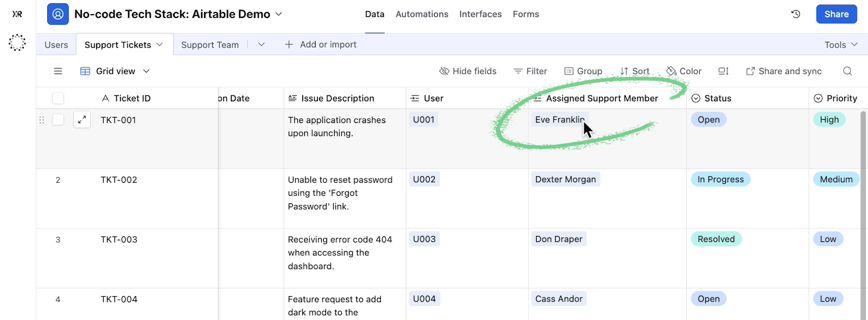Open the Interfaces tab
868x320 pixels.
tap(481, 14)
